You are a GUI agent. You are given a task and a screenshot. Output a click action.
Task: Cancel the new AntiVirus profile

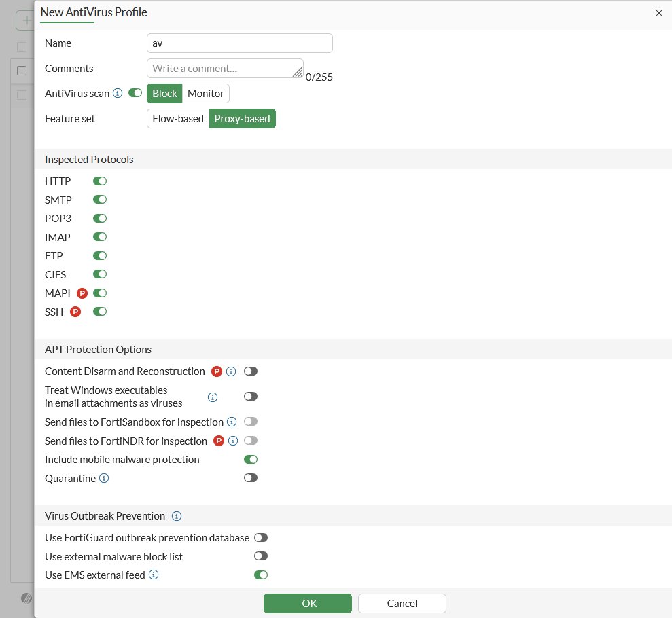click(x=402, y=603)
